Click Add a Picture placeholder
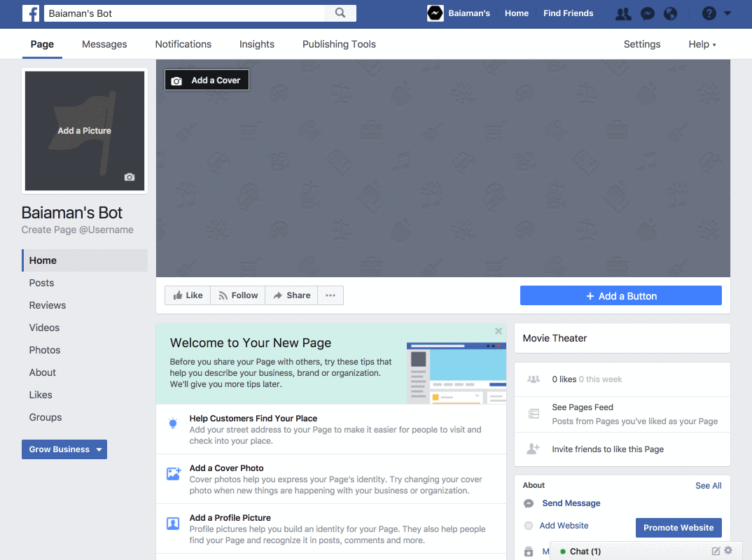752x560 pixels. point(85,130)
